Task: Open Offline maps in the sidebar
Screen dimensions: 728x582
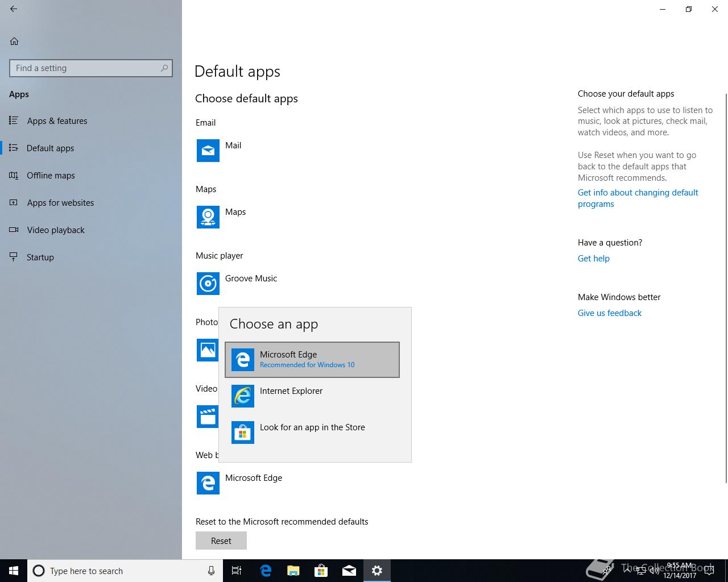Action: 91,176
